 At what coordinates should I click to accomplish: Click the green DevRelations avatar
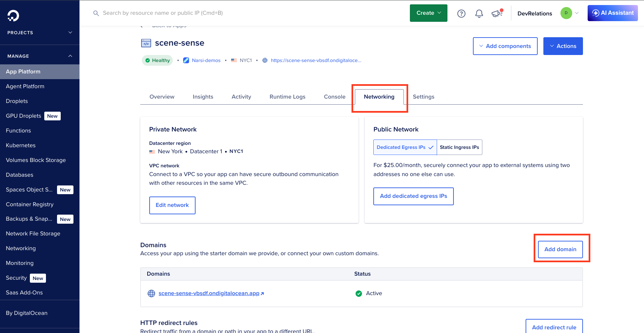pos(566,13)
